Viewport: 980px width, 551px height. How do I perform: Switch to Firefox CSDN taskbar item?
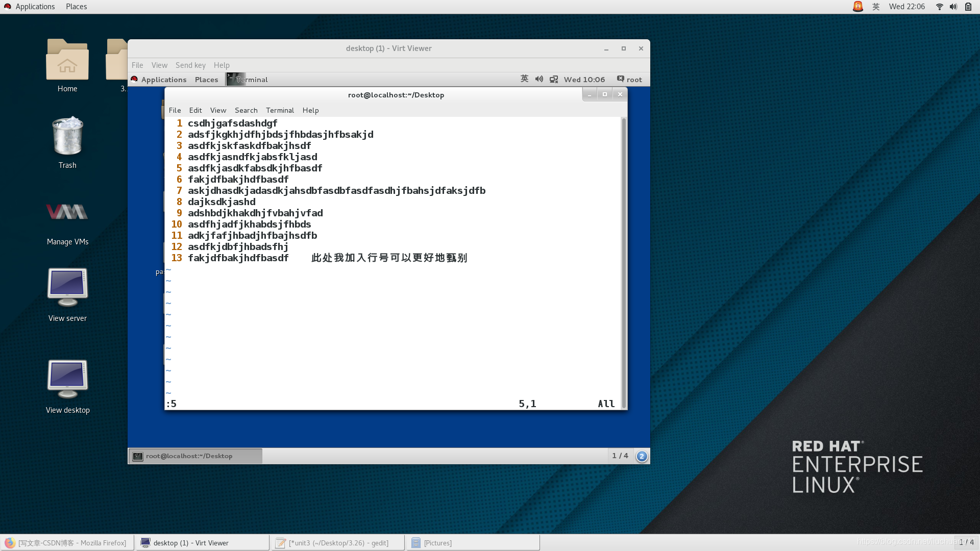click(67, 543)
